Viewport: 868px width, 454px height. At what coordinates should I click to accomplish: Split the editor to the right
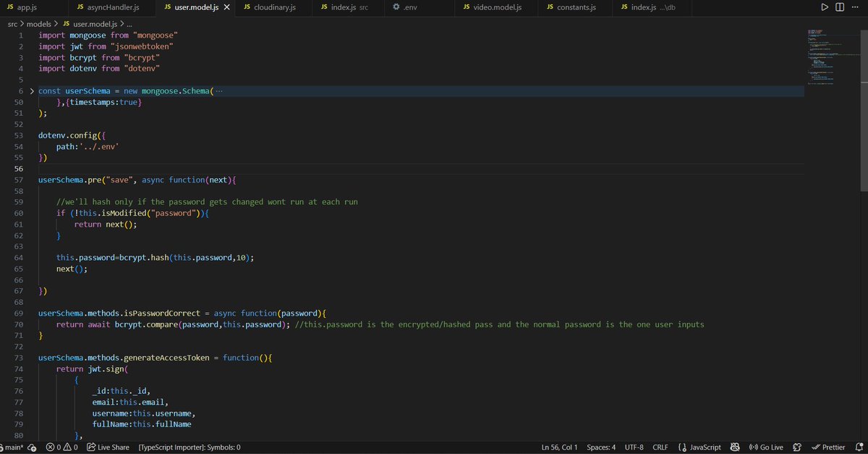840,7
